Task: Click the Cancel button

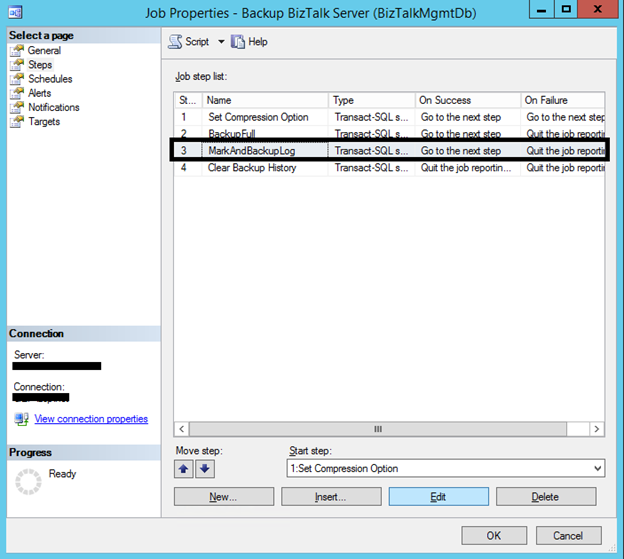Action: 568,536
